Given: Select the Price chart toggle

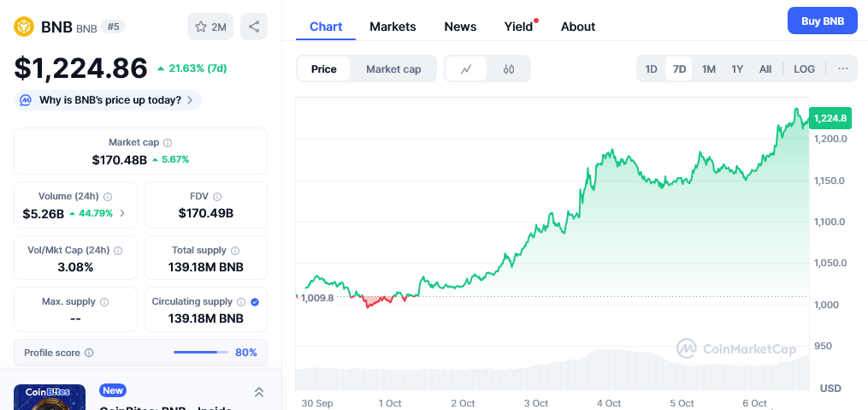Looking at the screenshot, I should pyautogui.click(x=324, y=69).
